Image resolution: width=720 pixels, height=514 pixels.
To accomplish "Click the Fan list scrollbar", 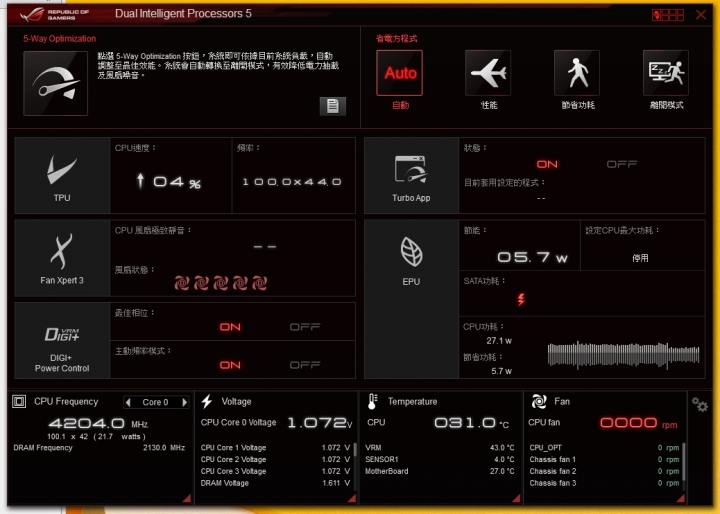I will click(x=684, y=462).
